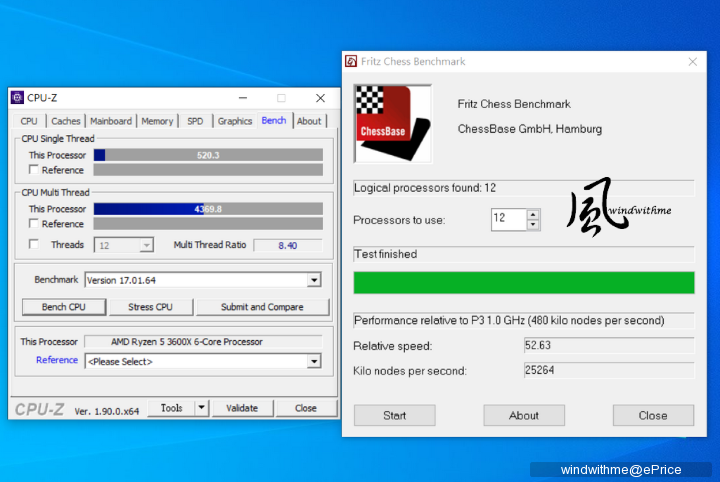This screenshot has width=720, height=482.
Task: Close the CPU-Z window with X
Action: coord(321,98)
